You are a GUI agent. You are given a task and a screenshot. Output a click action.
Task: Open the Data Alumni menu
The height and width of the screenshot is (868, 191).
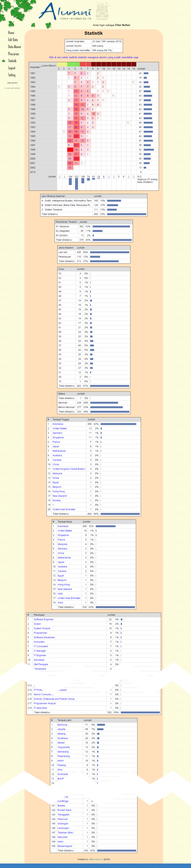(x=14, y=47)
